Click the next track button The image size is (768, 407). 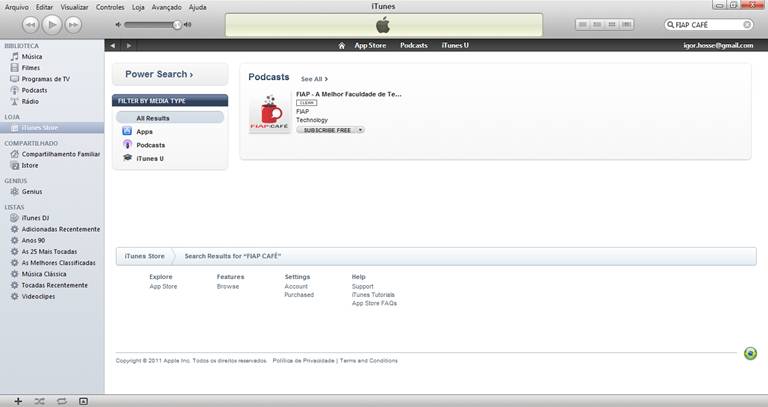click(x=73, y=24)
